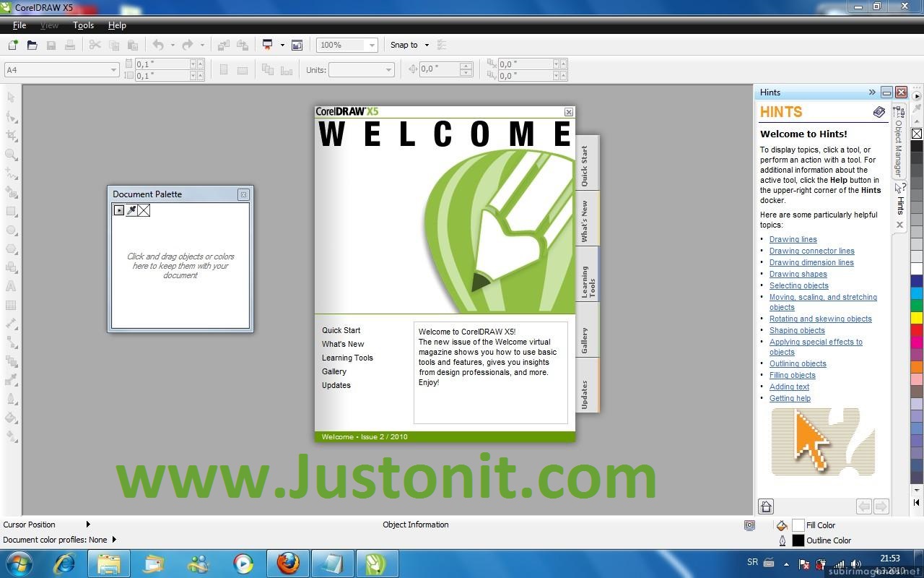
Task: Select the Polygon tool in the toolbox
Action: [x=11, y=249]
